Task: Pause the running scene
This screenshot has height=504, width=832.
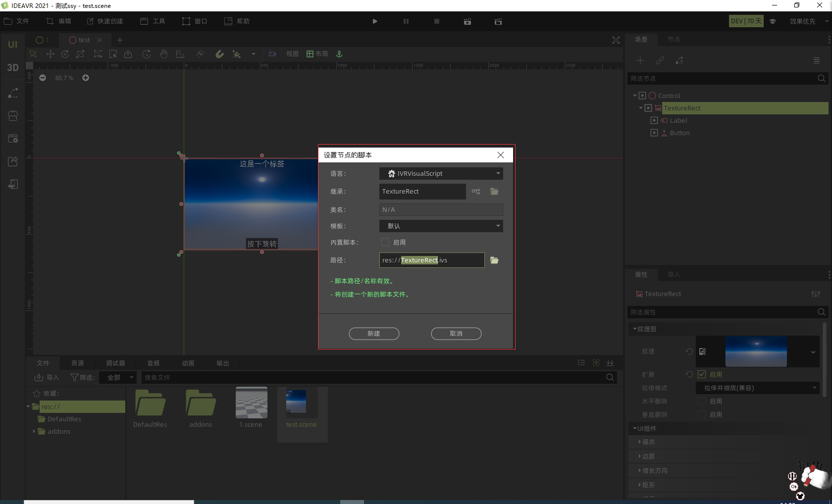Action: click(x=406, y=21)
